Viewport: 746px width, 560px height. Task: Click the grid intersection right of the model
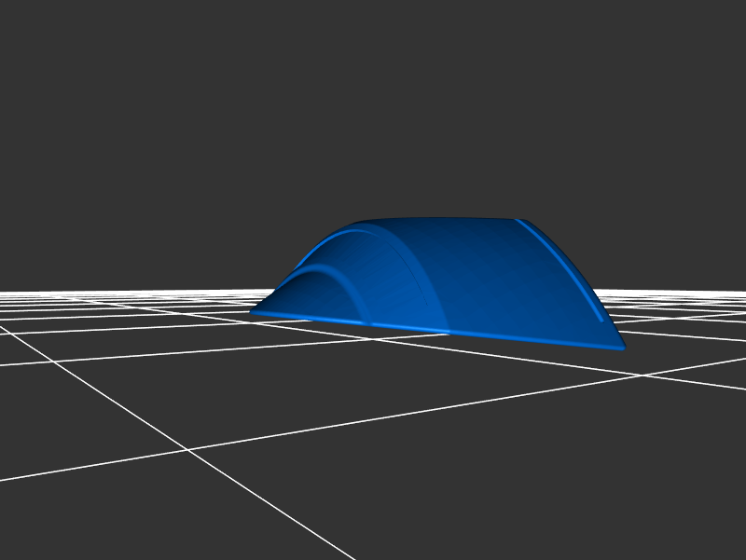tap(642, 376)
